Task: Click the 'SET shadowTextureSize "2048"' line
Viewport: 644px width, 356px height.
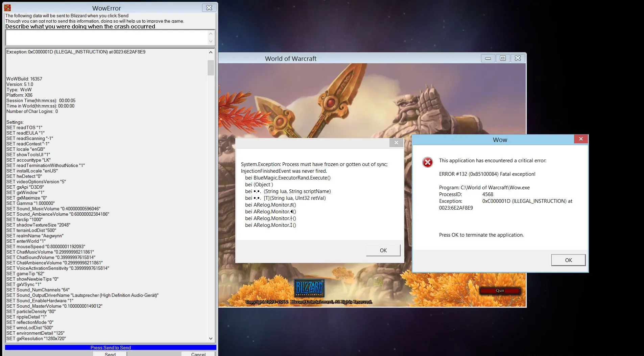Action: [x=38, y=225]
